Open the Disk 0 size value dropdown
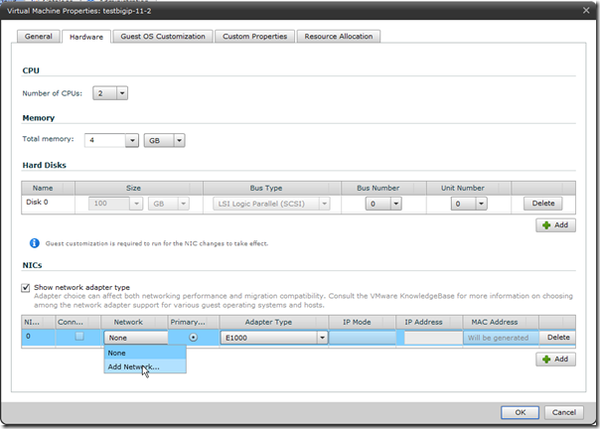Screen dimensions: 600x429 pos(136,204)
